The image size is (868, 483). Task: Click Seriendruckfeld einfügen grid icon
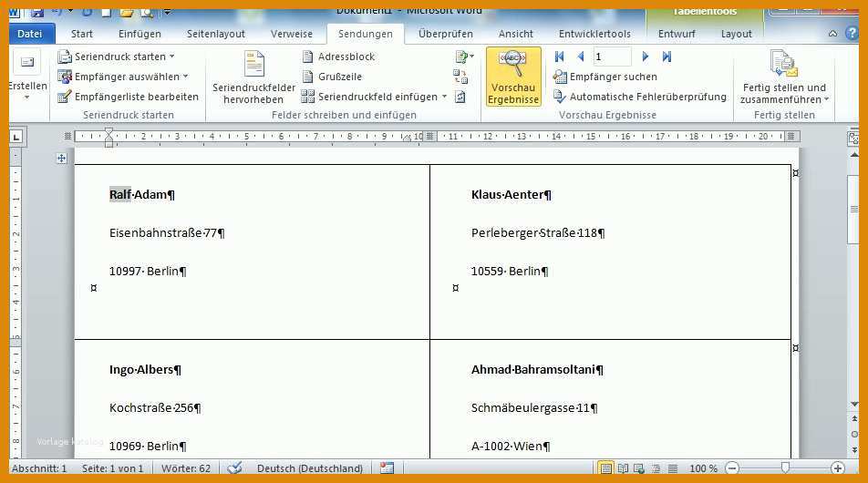pos(308,97)
